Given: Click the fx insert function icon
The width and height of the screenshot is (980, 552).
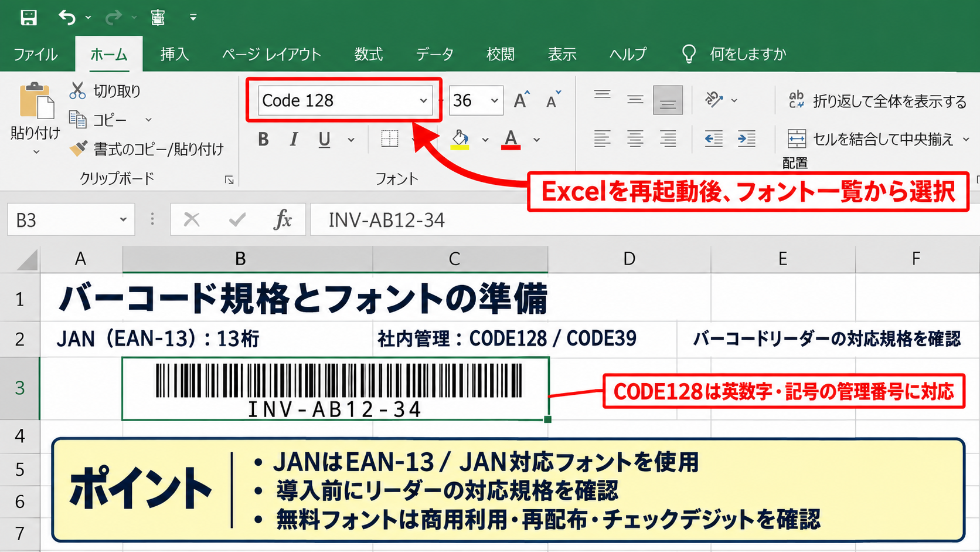Looking at the screenshot, I should coord(283,220).
